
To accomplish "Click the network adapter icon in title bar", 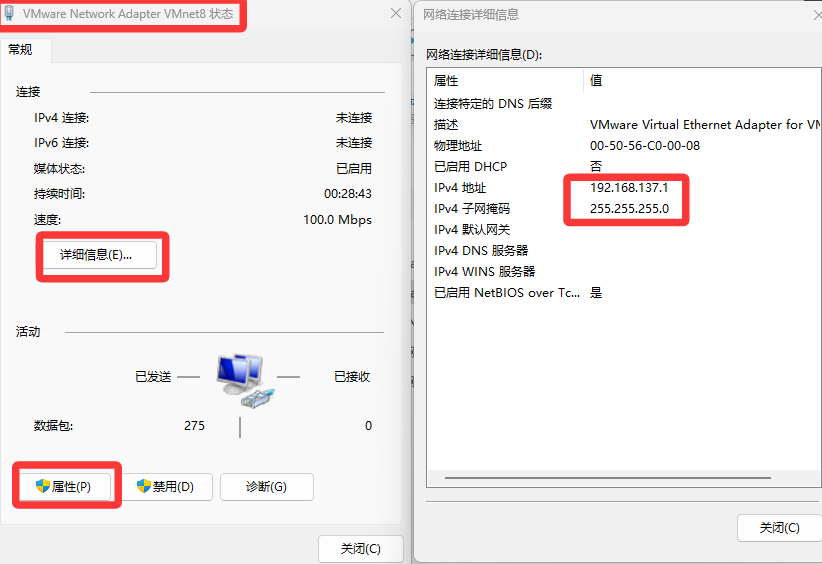I will pyautogui.click(x=9, y=13).
